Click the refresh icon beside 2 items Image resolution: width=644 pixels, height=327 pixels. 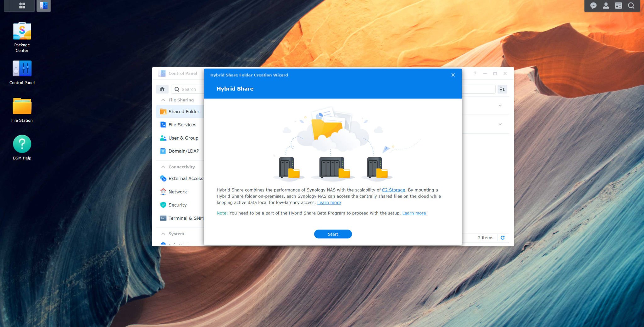tap(502, 238)
